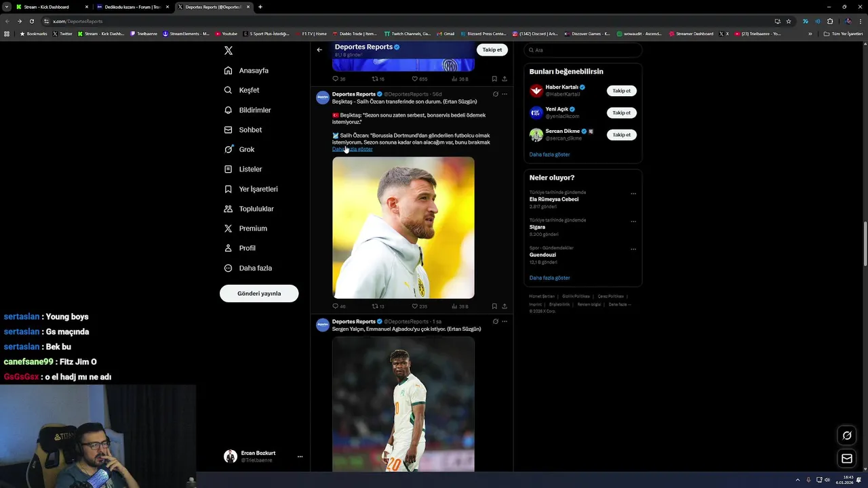Click the x.com address bar
The image size is (868, 488).
click(x=407, y=21)
